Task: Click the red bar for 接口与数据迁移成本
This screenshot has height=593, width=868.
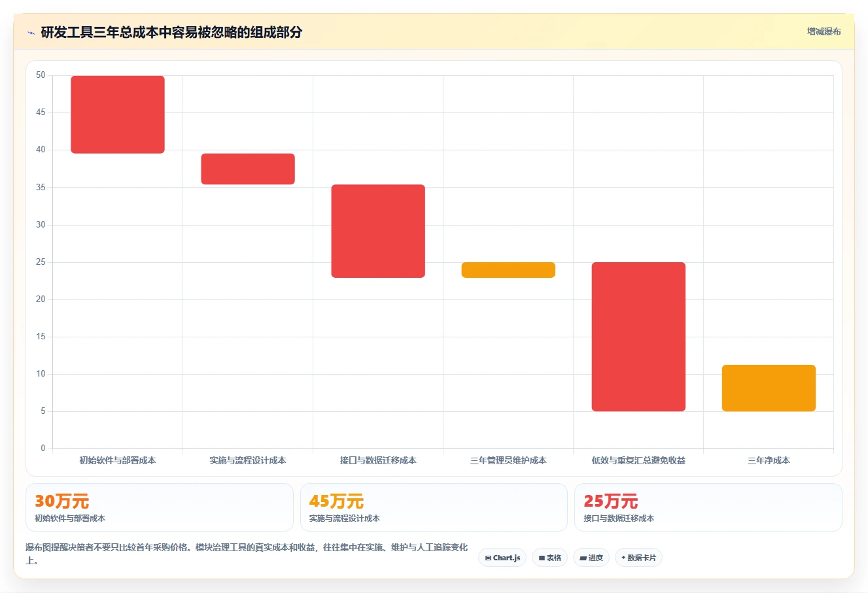Action: [x=378, y=231]
